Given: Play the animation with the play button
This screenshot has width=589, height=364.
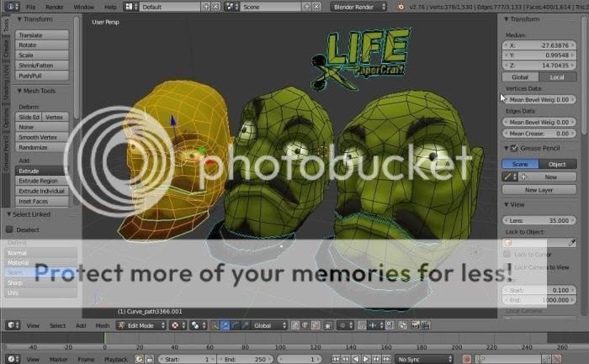Looking at the screenshot, I should [366, 359].
